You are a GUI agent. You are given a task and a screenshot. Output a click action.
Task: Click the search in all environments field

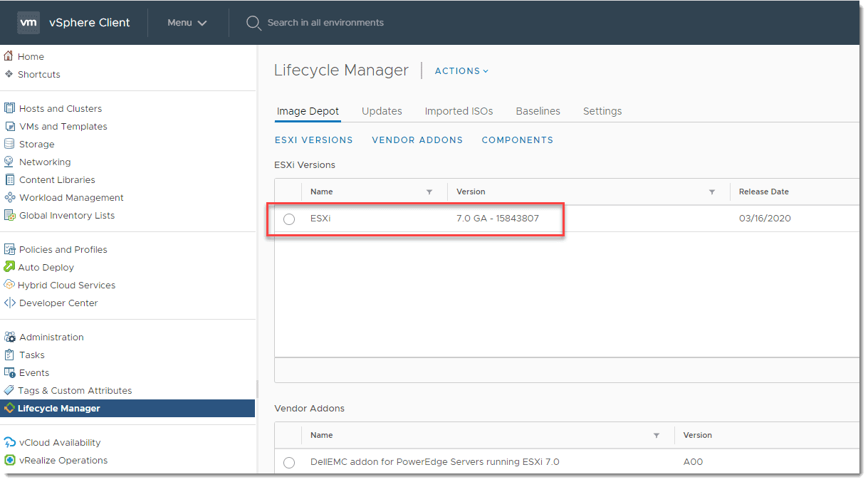pyautogui.click(x=325, y=23)
